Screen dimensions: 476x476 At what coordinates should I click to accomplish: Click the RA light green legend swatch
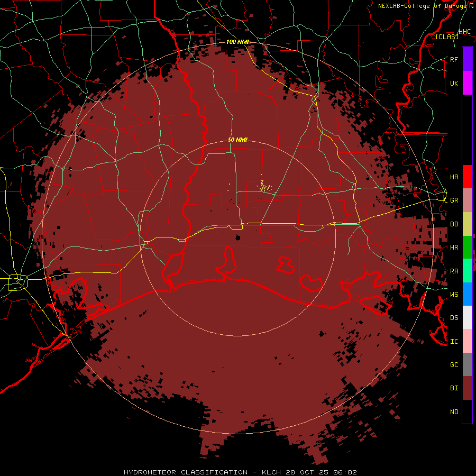click(467, 271)
